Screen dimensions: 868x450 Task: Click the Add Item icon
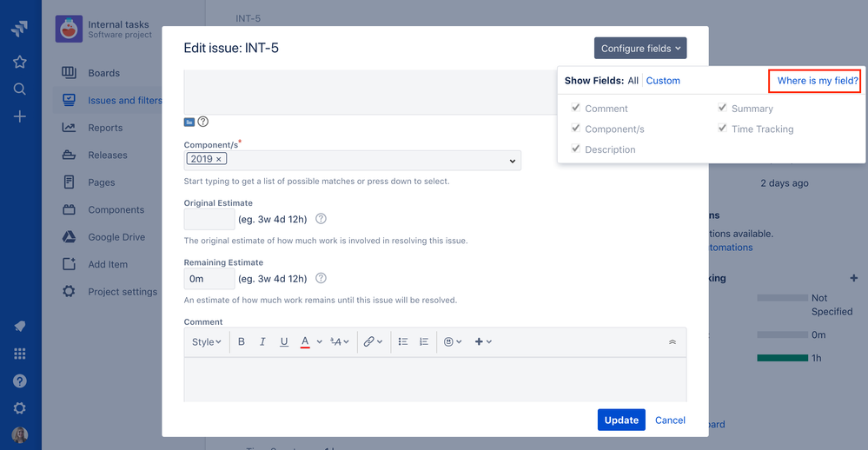tap(69, 264)
